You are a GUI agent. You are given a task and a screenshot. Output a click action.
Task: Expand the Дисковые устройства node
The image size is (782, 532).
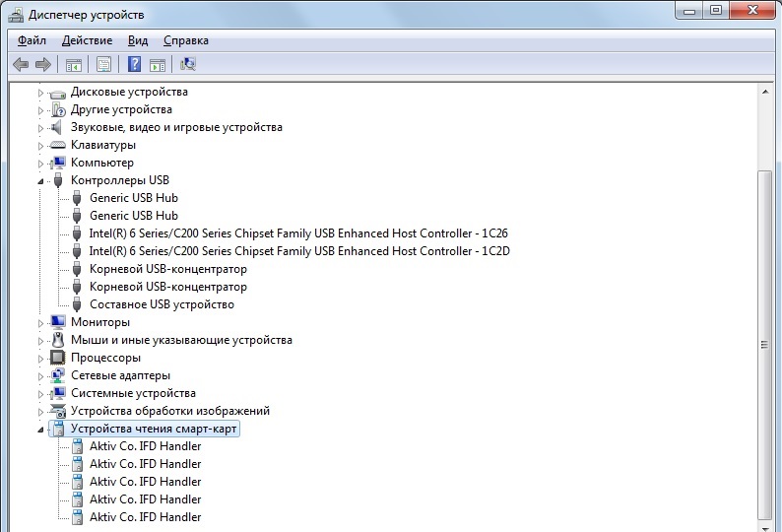tap(41, 93)
